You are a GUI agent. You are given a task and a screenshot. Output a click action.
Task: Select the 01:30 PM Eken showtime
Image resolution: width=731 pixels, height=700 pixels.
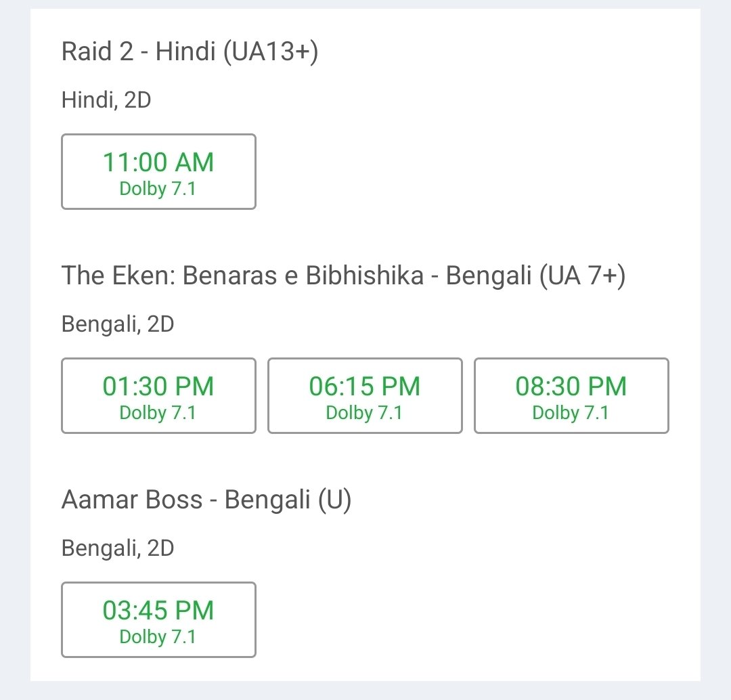pyautogui.click(x=158, y=395)
